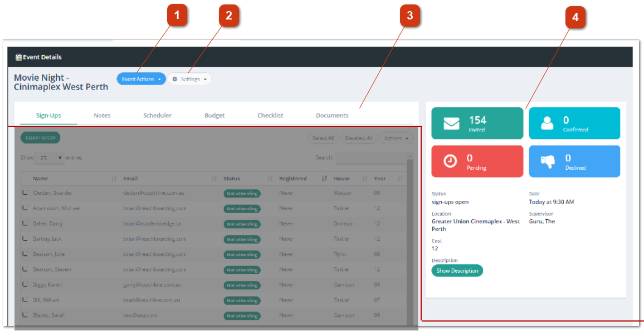This screenshot has height=331, width=644.
Task: Click the email test@test.com
Action: 140,315
